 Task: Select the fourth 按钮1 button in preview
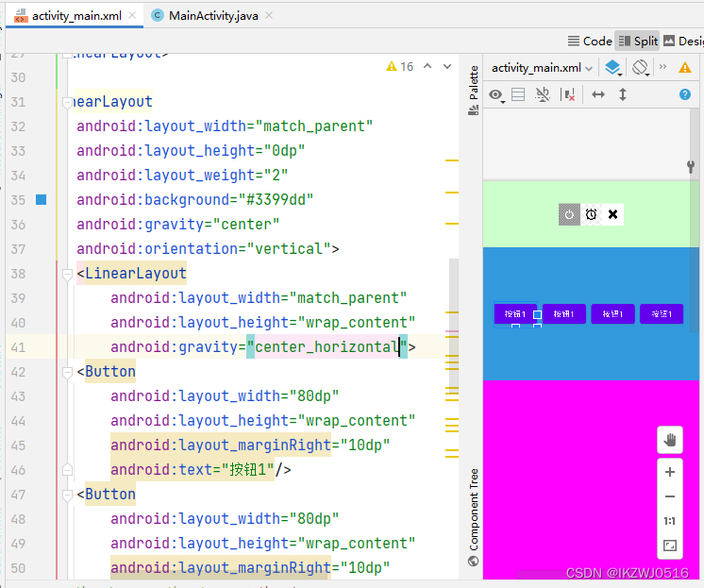(662, 314)
